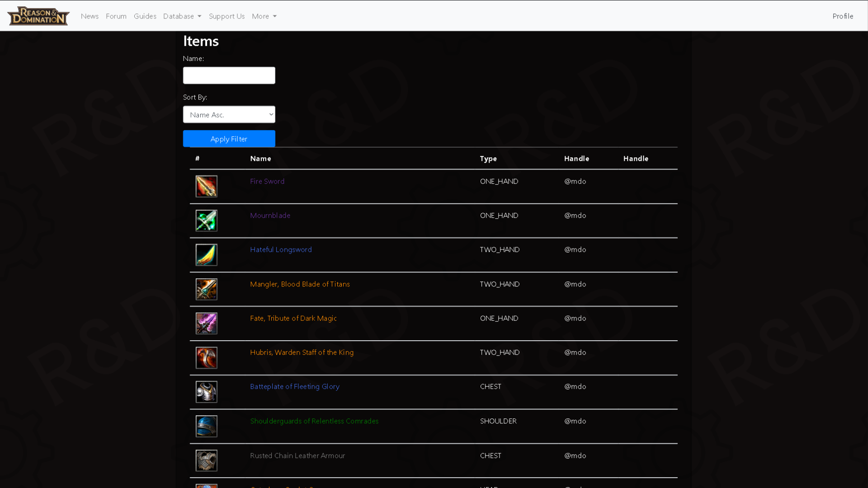
Task: Click the Mournblade weapon icon
Action: pos(206,221)
